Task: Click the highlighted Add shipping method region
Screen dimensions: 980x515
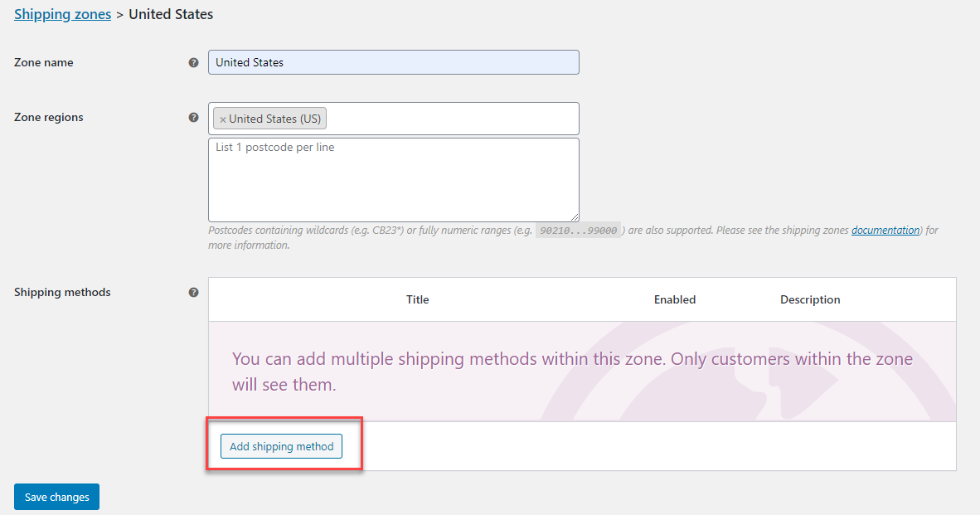Action: pyautogui.click(x=284, y=445)
